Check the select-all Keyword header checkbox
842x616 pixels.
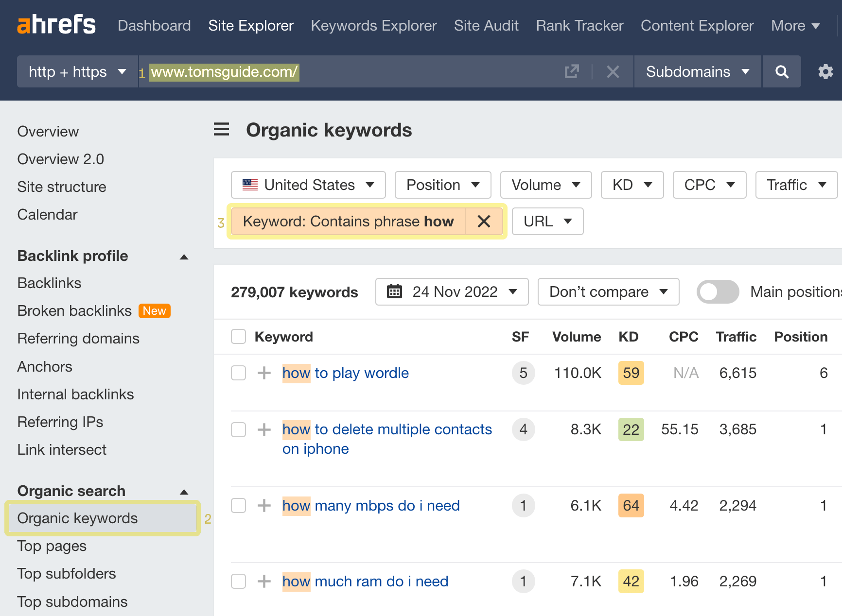pos(238,337)
